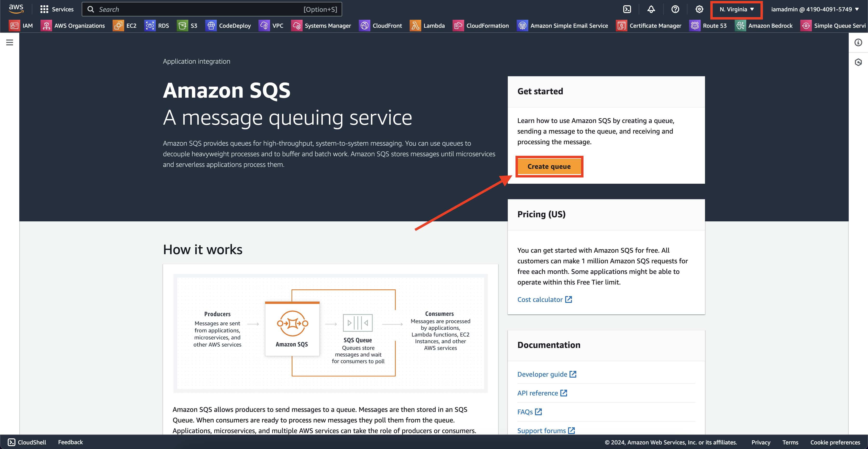
Task: Open the Systems Manager shortcut
Action: pyautogui.click(x=321, y=26)
